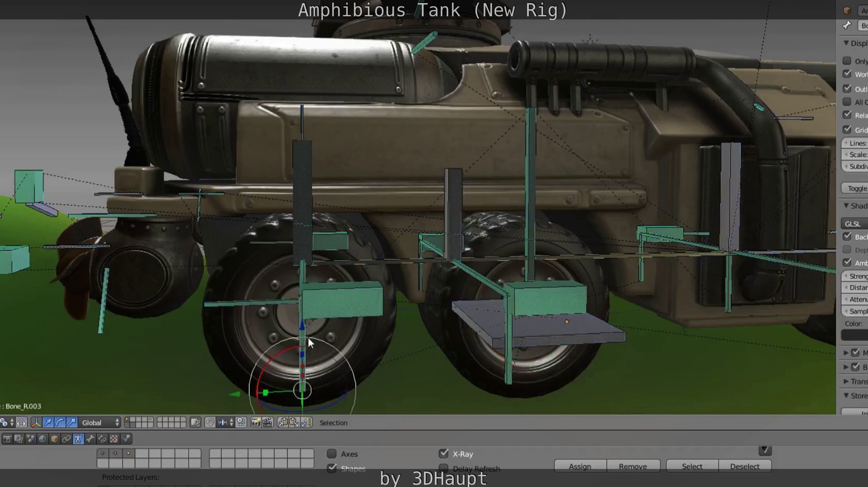
Task: Expand the 'M' checkbox panel triangle
Action: [x=845, y=353]
